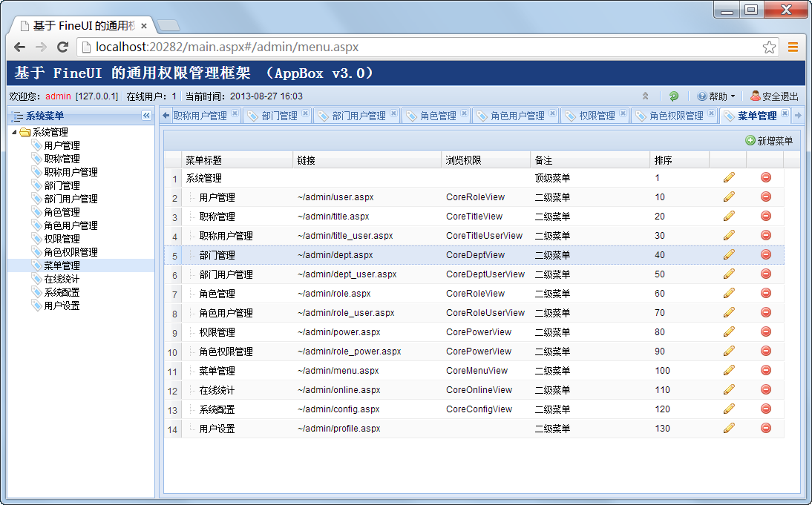Screen dimensions: 812x505
Task: Delete the ~/admin/title_user.aspx row
Action: tap(766, 235)
